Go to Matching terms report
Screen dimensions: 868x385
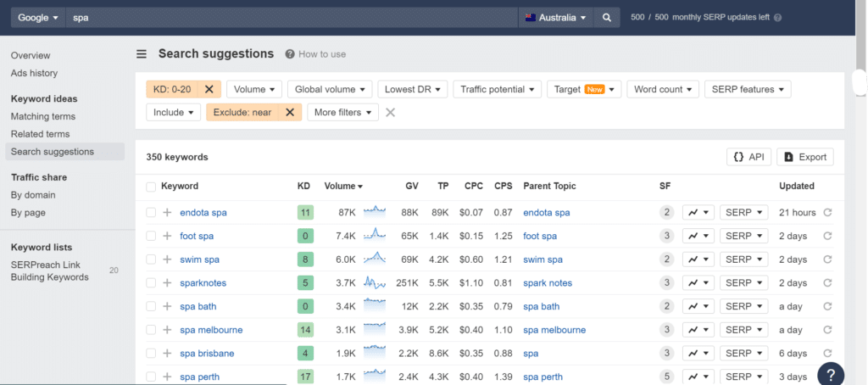[x=43, y=116]
